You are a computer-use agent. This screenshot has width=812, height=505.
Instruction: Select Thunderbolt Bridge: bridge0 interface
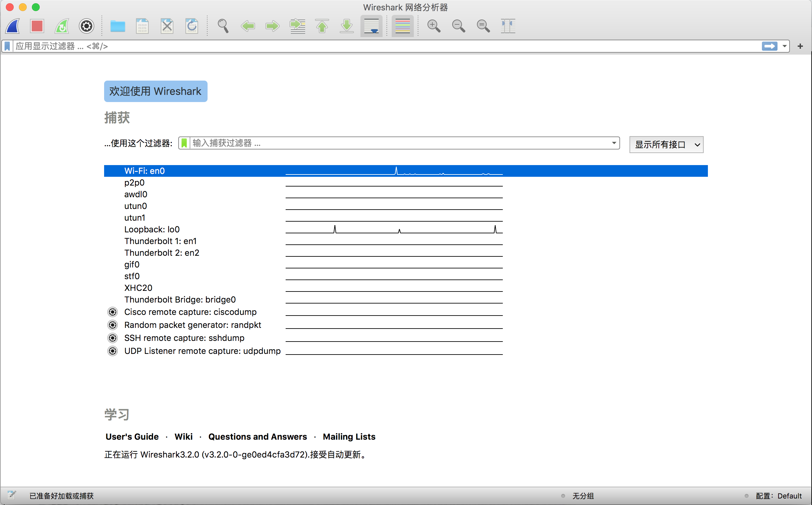click(180, 300)
